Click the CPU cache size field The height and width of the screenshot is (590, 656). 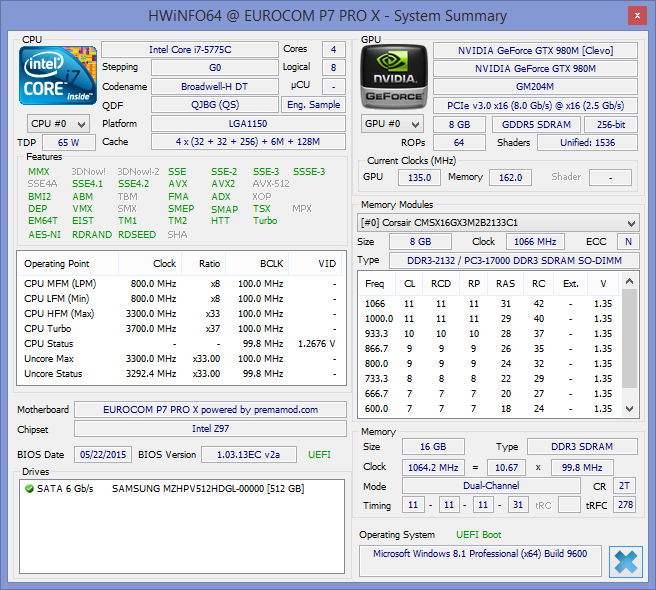(248, 141)
